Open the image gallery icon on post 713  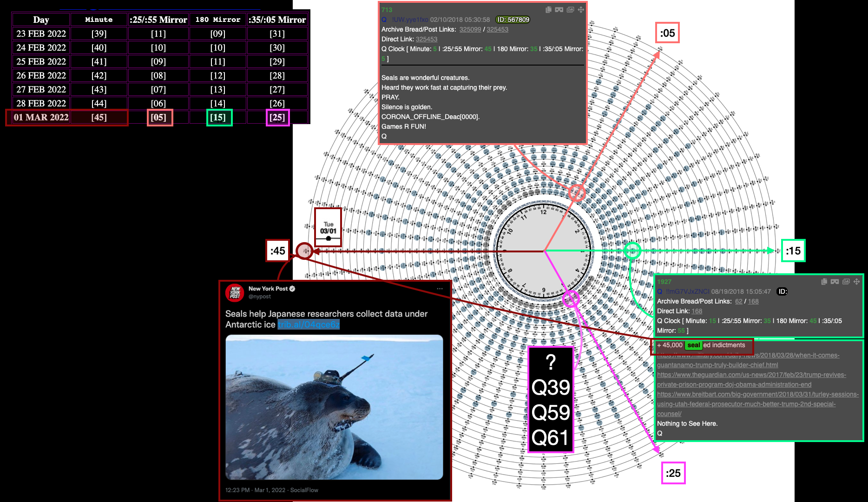570,9
